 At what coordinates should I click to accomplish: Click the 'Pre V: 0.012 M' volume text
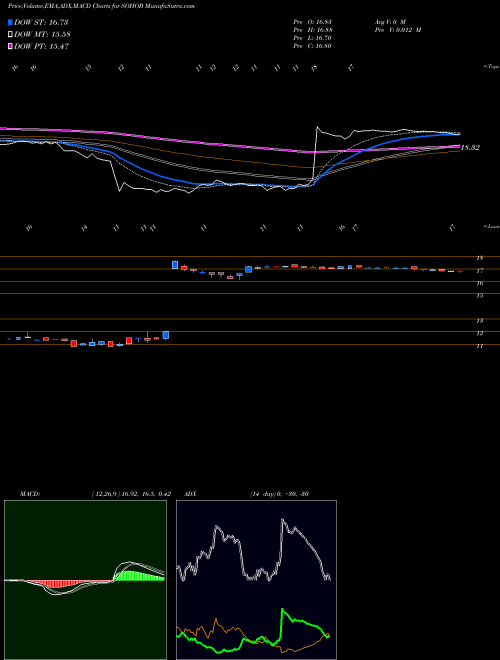(x=398, y=30)
